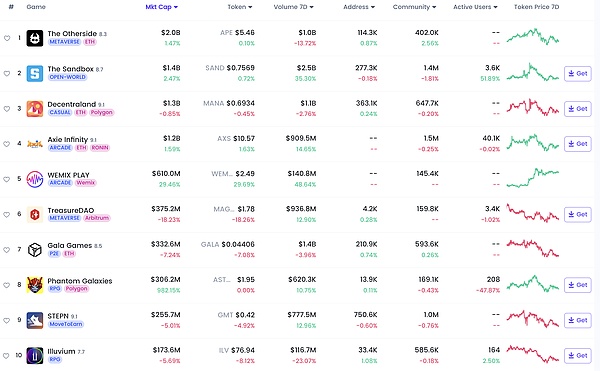600x371 pixels.
Task: Open The Otherside game logo
Action: [x=35, y=38]
